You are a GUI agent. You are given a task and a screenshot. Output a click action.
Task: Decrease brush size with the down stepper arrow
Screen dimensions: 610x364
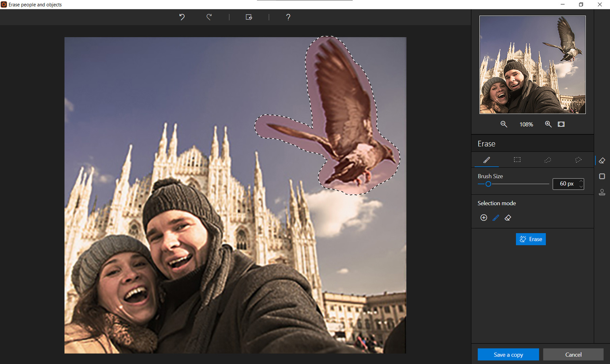581,186
